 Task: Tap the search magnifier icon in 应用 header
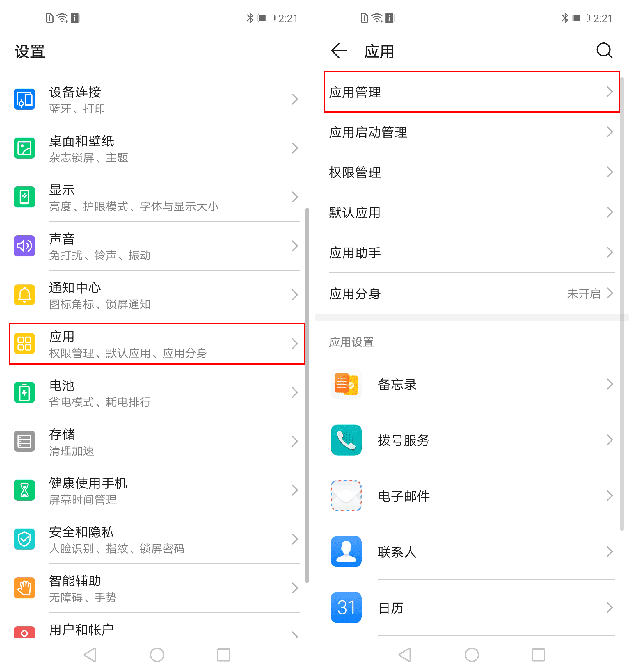pyautogui.click(x=604, y=51)
